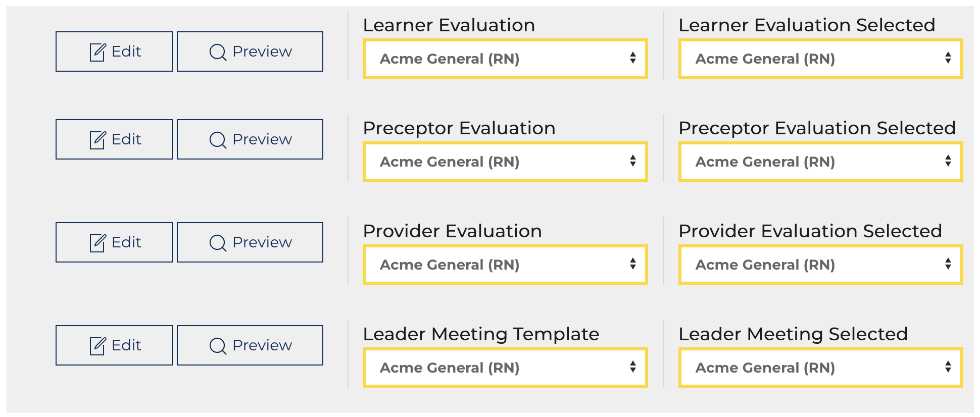The width and height of the screenshot is (980, 417).
Task: Open the Learner Evaluation Selected dropdown
Action: pyautogui.click(x=821, y=59)
